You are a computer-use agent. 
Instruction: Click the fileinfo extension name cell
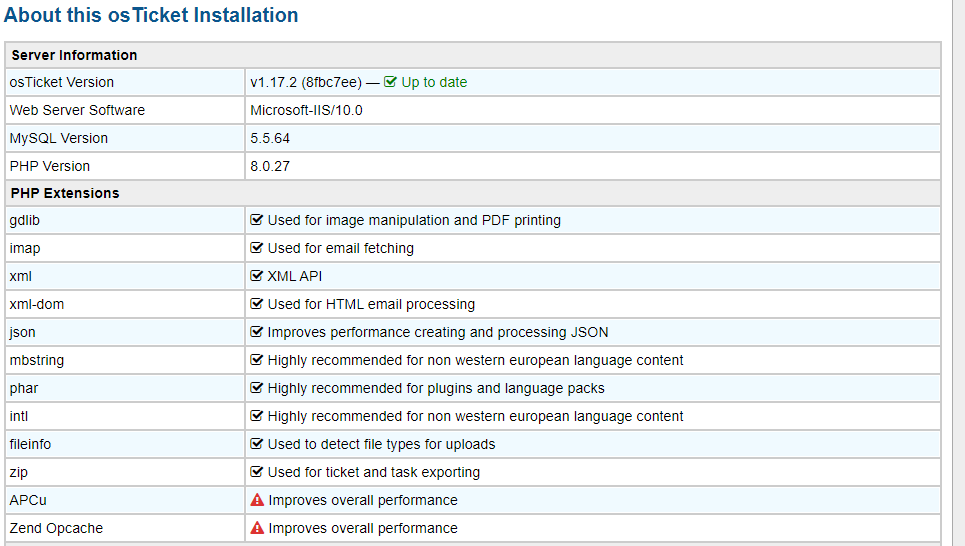point(32,444)
